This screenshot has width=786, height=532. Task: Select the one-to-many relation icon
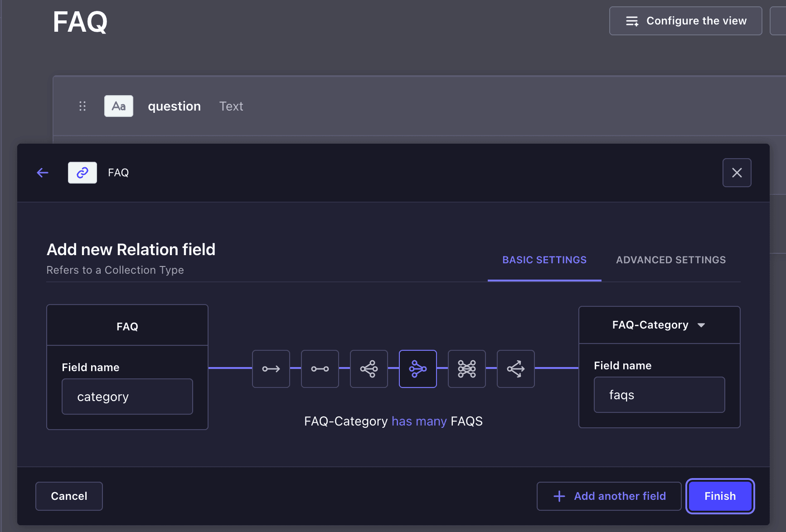[x=369, y=369]
